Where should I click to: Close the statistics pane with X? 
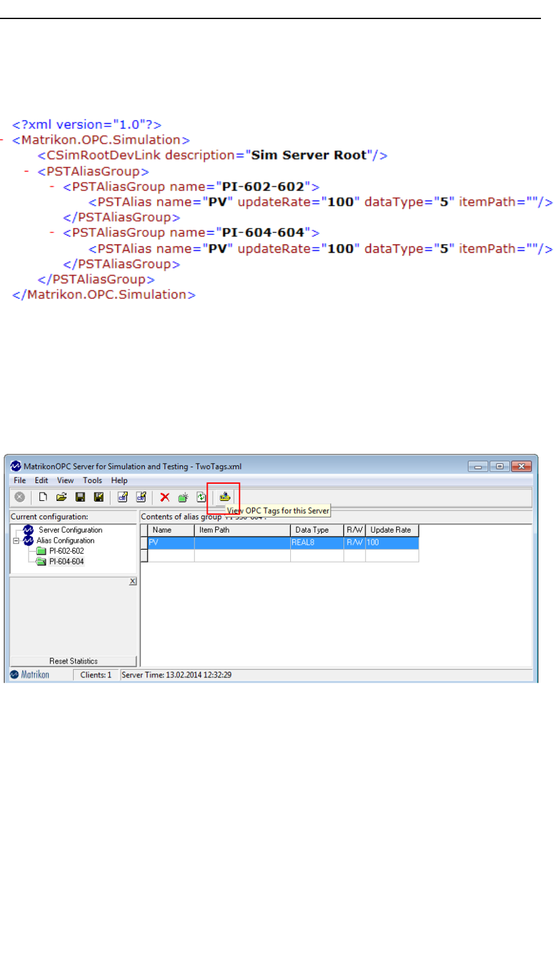pos(132,582)
